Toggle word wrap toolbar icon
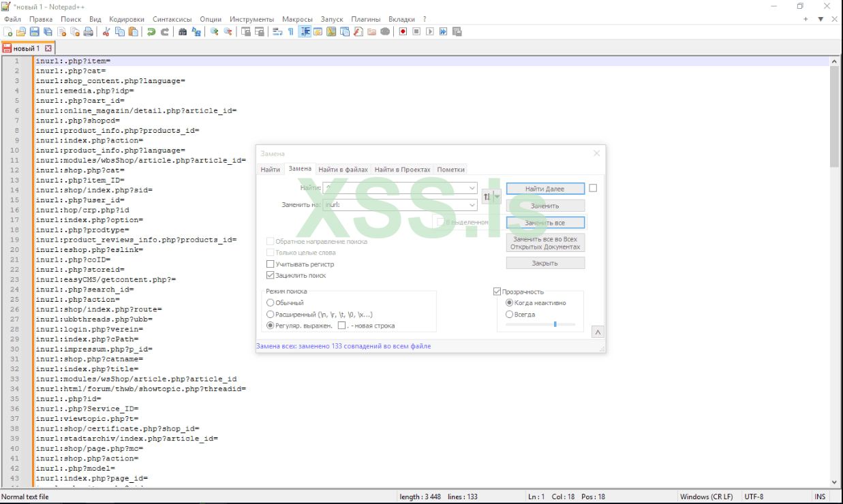This screenshot has width=843, height=504. click(277, 31)
